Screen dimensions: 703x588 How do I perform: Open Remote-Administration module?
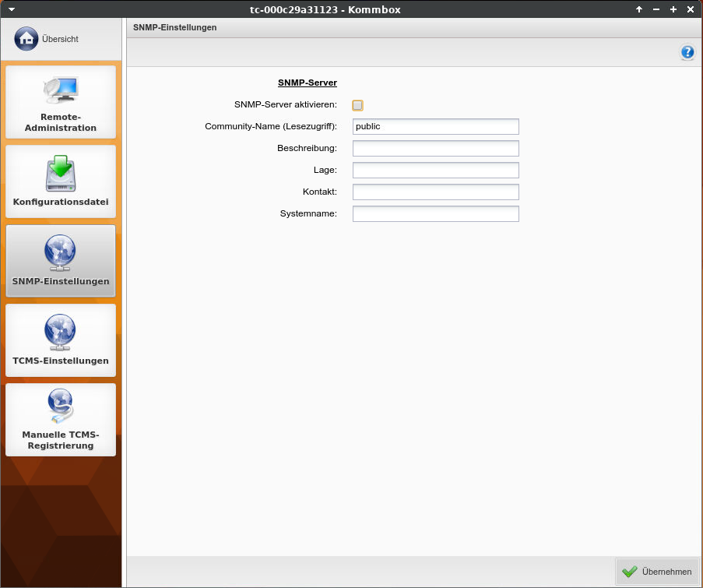click(x=61, y=102)
